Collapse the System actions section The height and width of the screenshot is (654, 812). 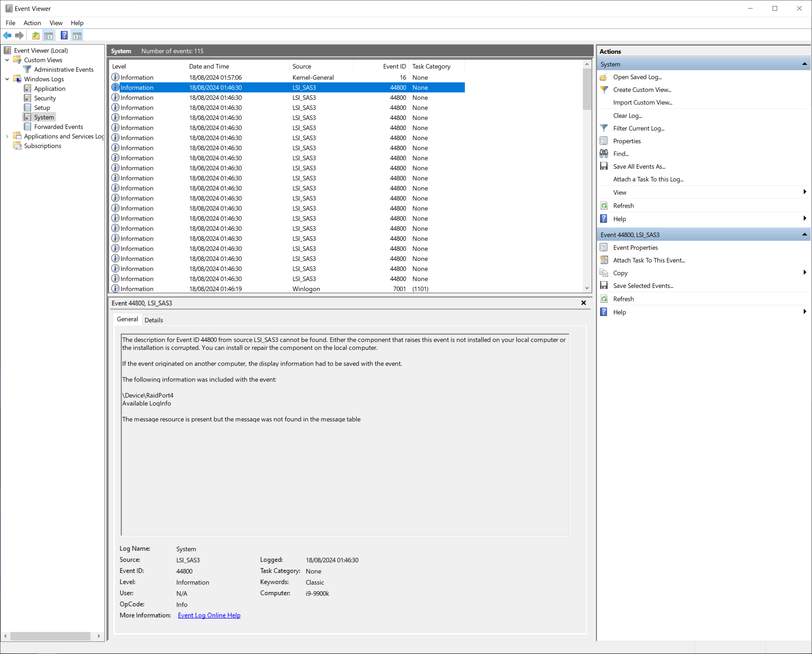804,64
